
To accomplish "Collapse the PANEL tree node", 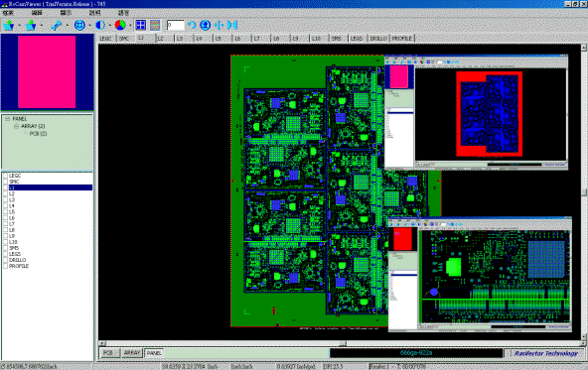I will [7, 119].
